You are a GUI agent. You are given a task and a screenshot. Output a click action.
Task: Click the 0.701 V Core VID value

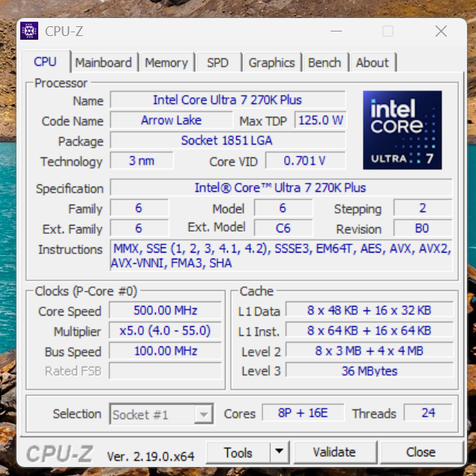pos(305,160)
